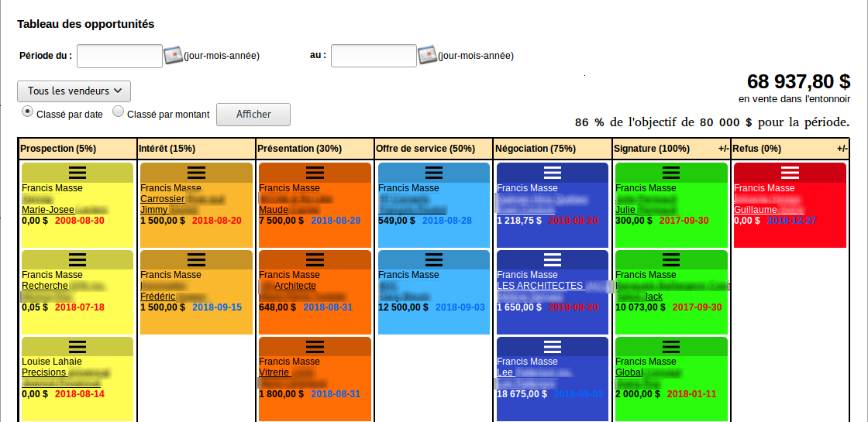The image size is (868, 422).
Task: Click hamburger menu on Guillaume Refus card
Action: (x=789, y=173)
